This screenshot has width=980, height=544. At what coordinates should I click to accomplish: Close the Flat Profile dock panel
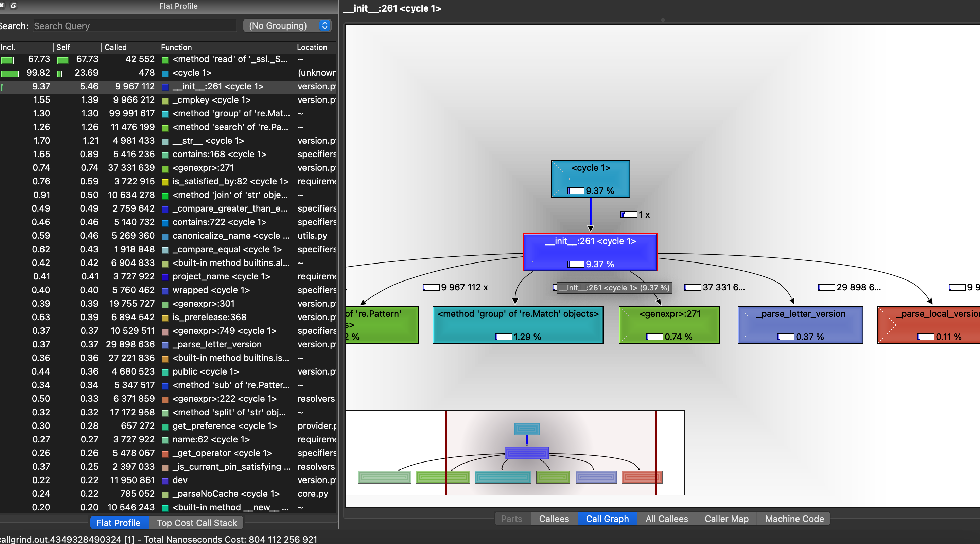(x=2, y=6)
